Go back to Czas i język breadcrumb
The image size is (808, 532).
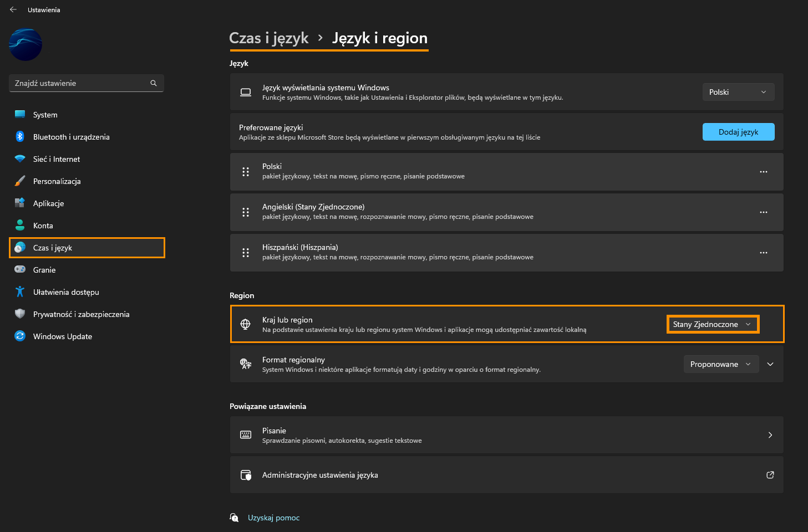(269, 38)
